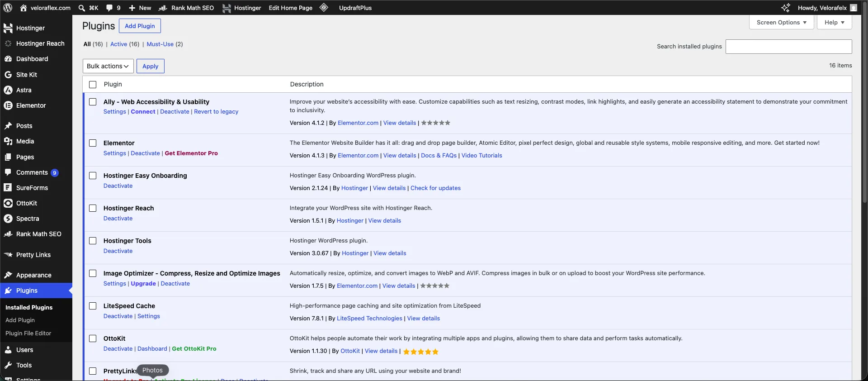Click Get Elementor Pro link
Screen dimensions: 868x381
(x=191, y=153)
